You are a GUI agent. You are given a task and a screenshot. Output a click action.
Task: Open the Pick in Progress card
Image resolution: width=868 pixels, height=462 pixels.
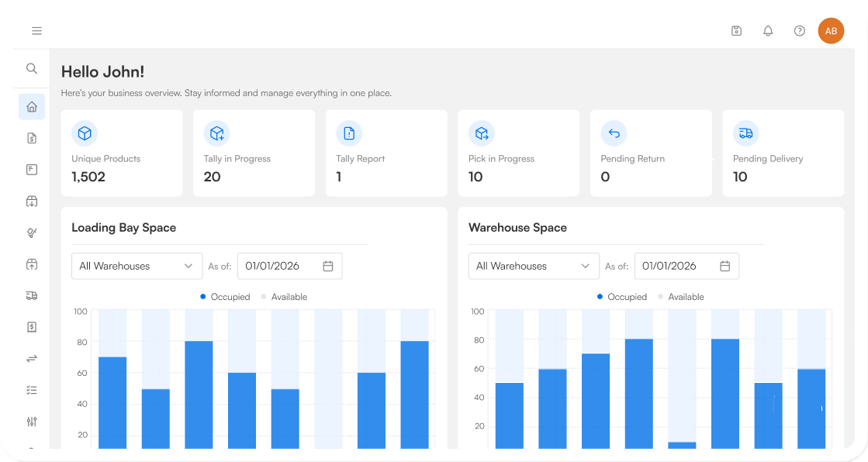[518, 153]
